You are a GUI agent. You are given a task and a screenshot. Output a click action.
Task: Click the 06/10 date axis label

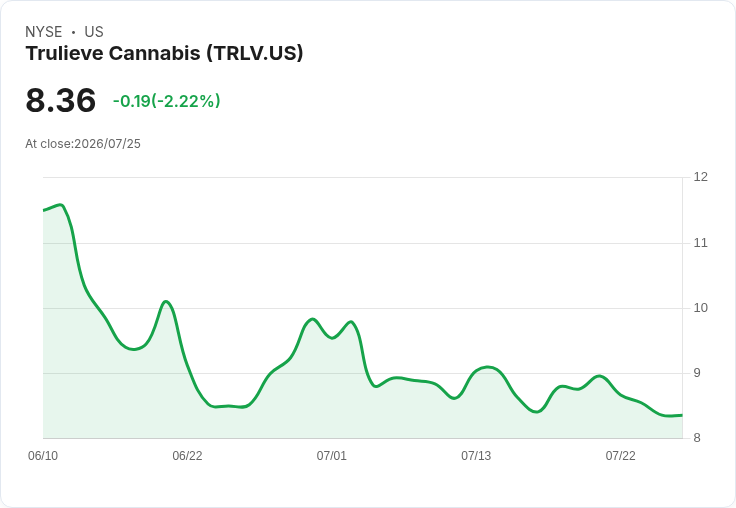[x=43, y=456]
